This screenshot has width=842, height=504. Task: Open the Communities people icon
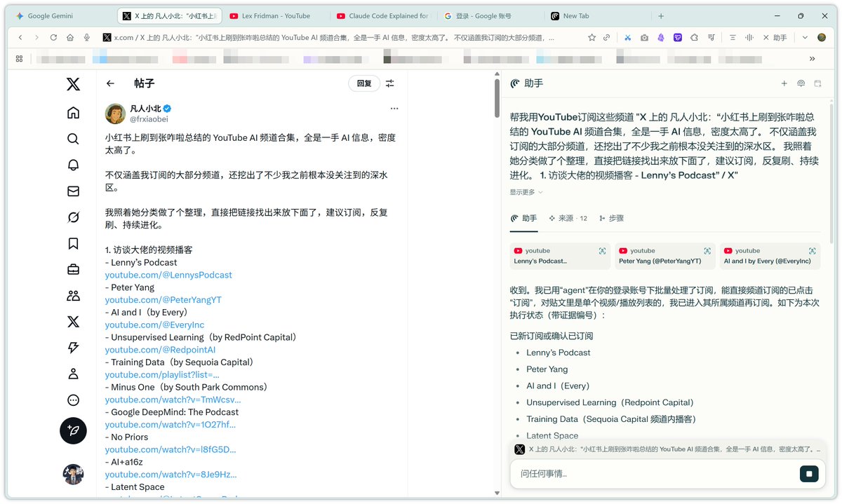coord(73,296)
